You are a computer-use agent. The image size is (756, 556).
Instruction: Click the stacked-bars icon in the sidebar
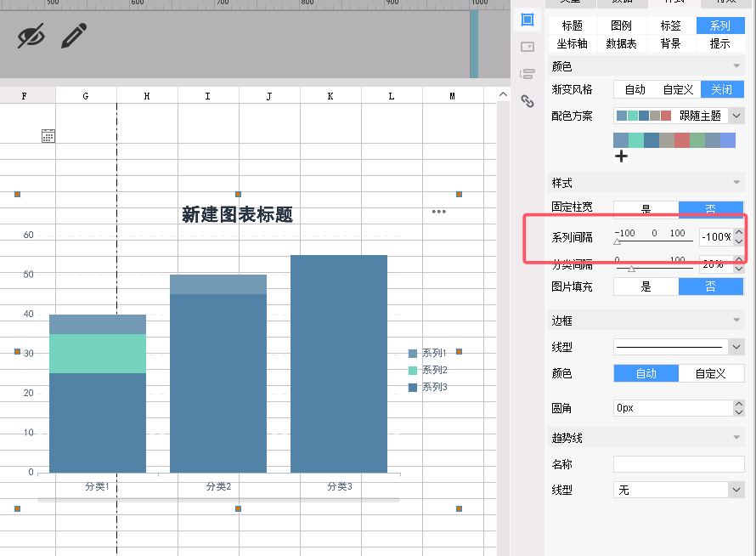(x=528, y=74)
